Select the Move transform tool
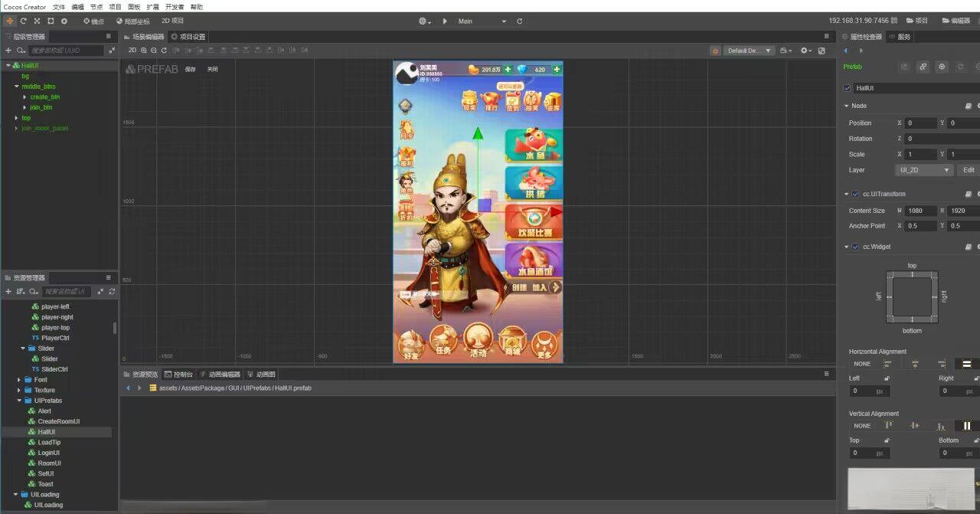This screenshot has width=980, height=514. click(x=10, y=21)
